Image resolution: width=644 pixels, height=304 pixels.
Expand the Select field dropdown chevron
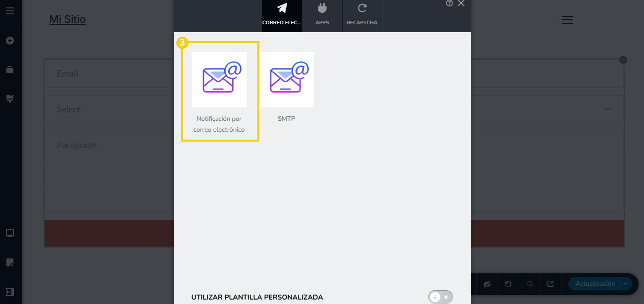[608, 109]
